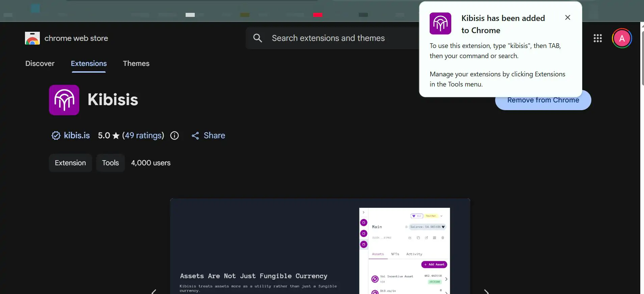Show the previous screenshot in carousel
644x294 pixels.
tap(154, 291)
